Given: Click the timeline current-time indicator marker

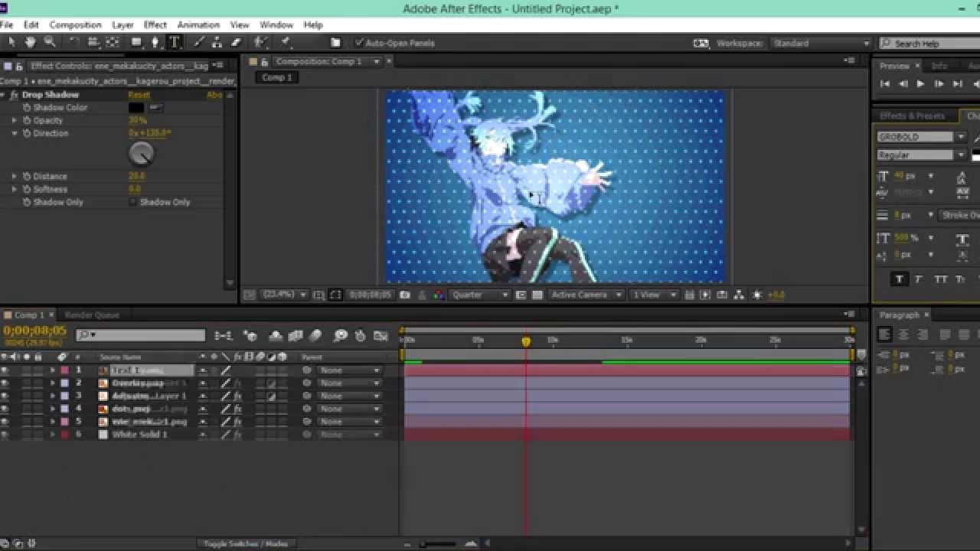Looking at the screenshot, I should (x=526, y=341).
